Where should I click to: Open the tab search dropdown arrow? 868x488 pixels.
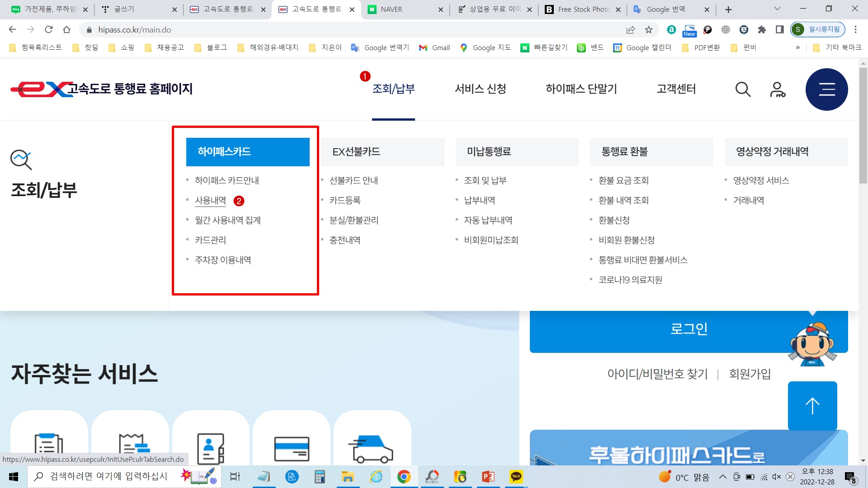pos(777,9)
